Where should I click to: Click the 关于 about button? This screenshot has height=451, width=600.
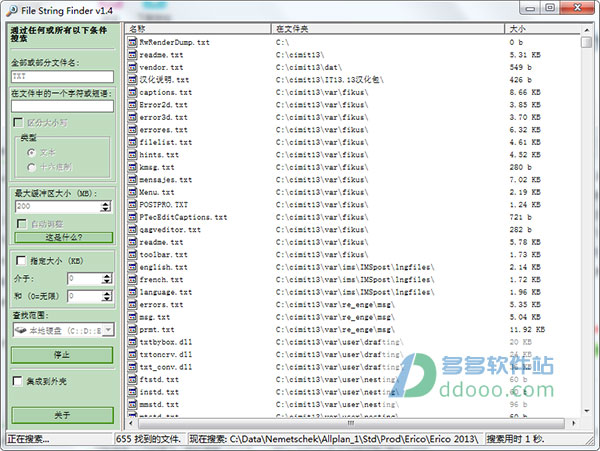[62, 415]
